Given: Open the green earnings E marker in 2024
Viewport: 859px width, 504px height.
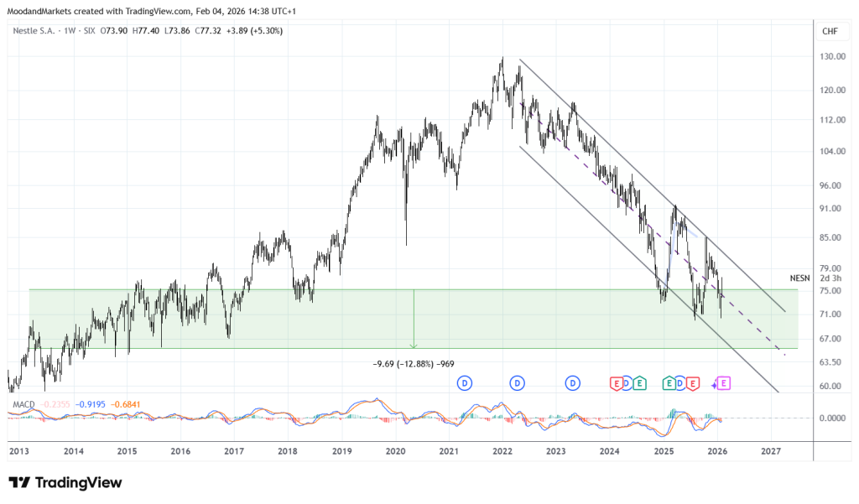Looking at the screenshot, I should [639, 383].
